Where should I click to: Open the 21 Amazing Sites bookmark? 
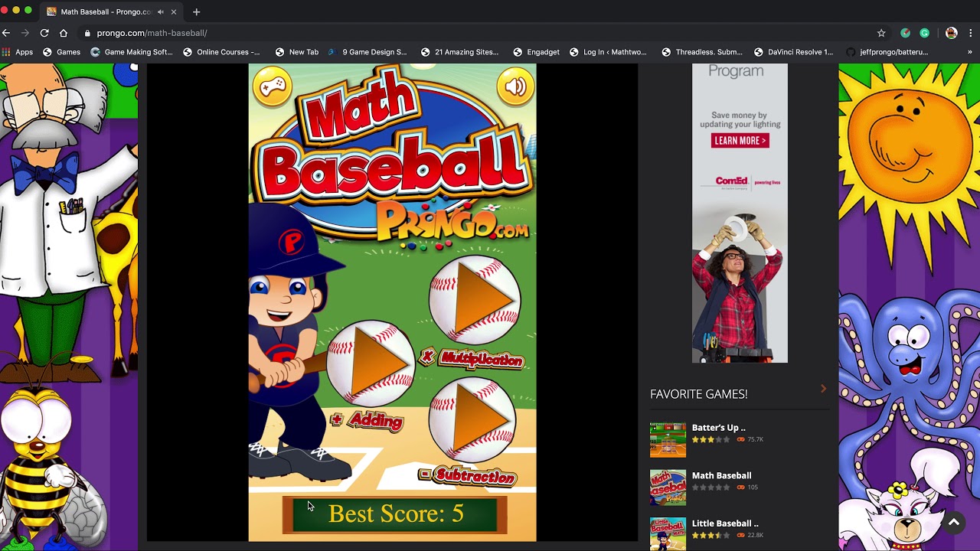[459, 52]
